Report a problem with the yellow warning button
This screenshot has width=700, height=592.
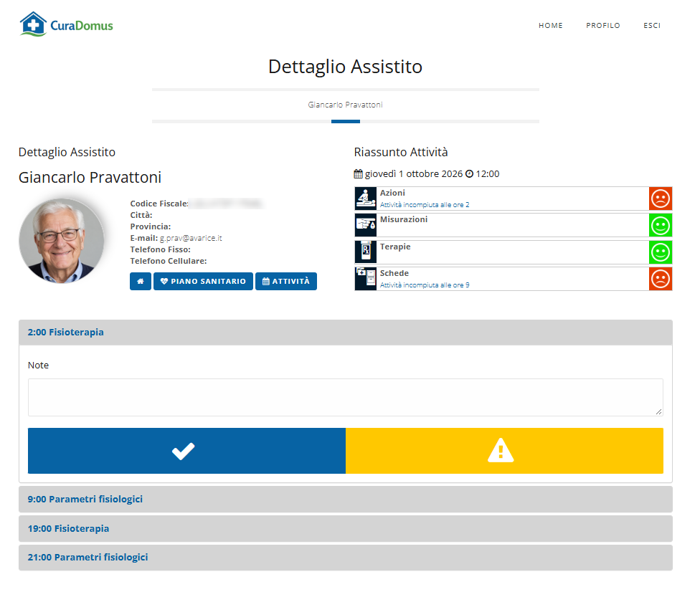pos(504,451)
